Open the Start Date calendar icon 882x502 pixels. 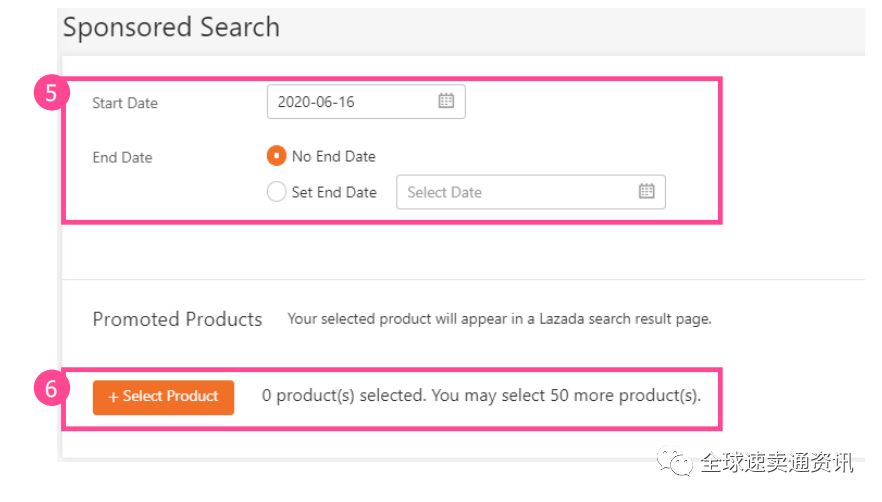click(x=446, y=101)
